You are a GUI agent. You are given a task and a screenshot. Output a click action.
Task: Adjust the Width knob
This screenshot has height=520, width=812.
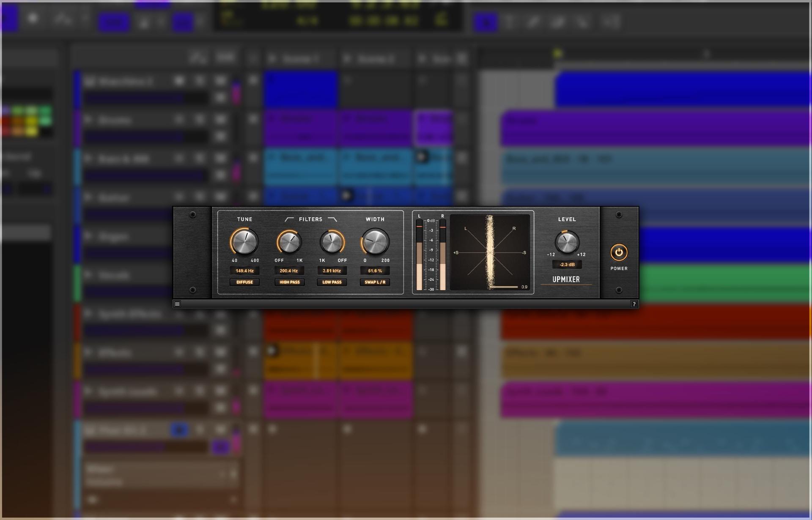375,241
